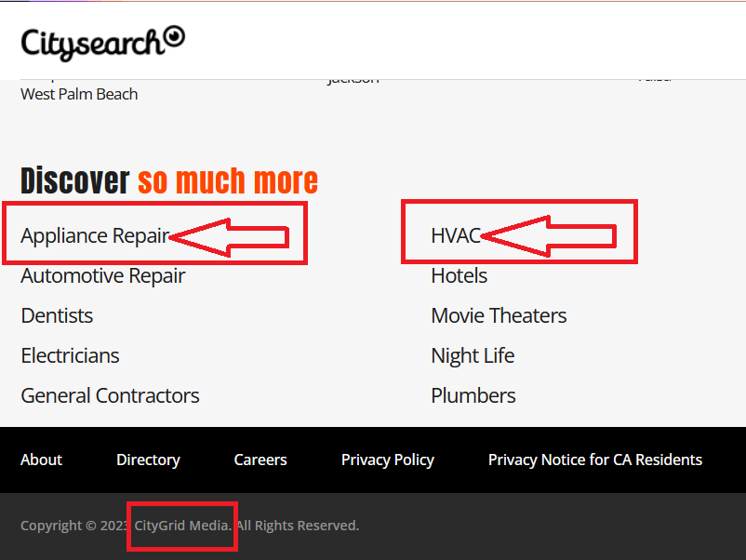Click the 'All Rights Reserved.' text
746x560 pixels.
tap(298, 526)
